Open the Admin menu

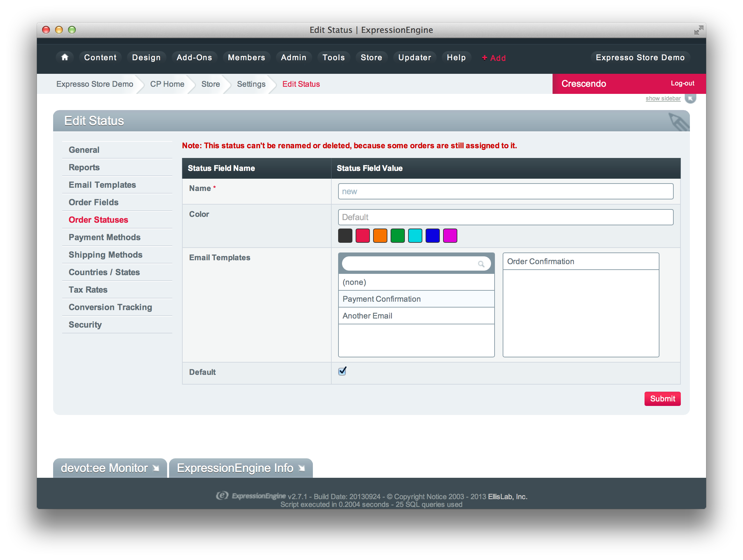click(x=293, y=57)
